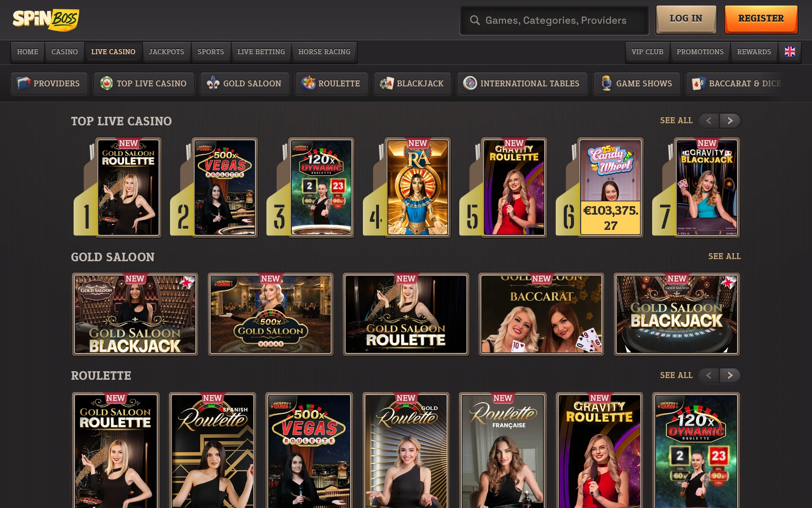
Task: Click the Log In button
Action: click(x=686, y=19)
